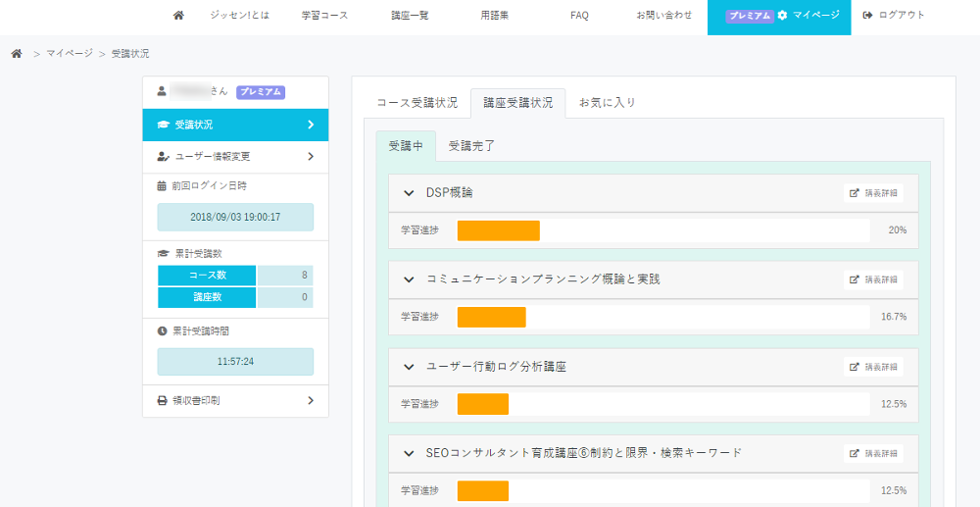The width and height of the screenshot is (980, 507).
Task: Click the DSP概論 orange progress bar
Action: pos(498,230)
